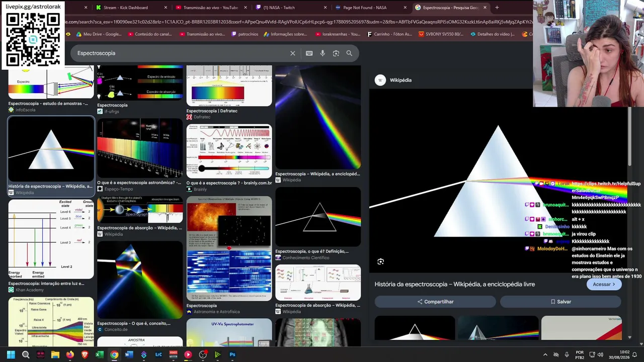Open OBS Studio from the taskbar

click(x=203, y=354)
